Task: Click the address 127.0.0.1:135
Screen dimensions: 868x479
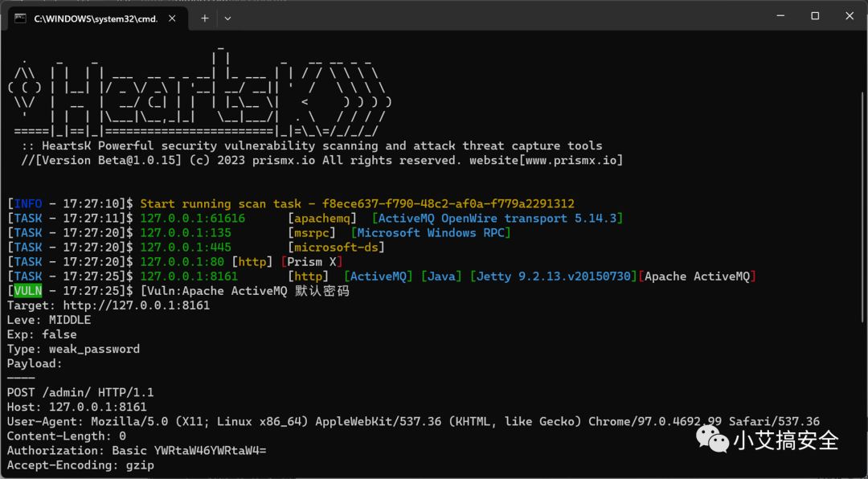Action: [x=186, y=232]
